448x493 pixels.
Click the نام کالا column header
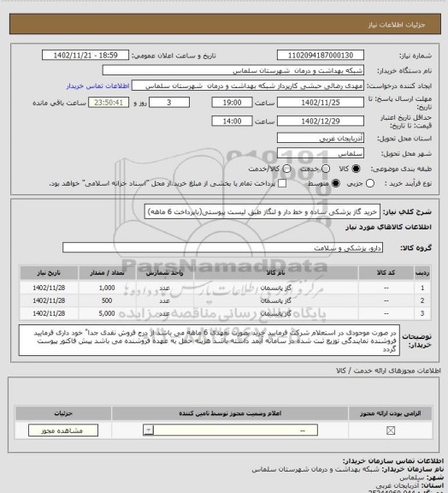click(275, 272)
